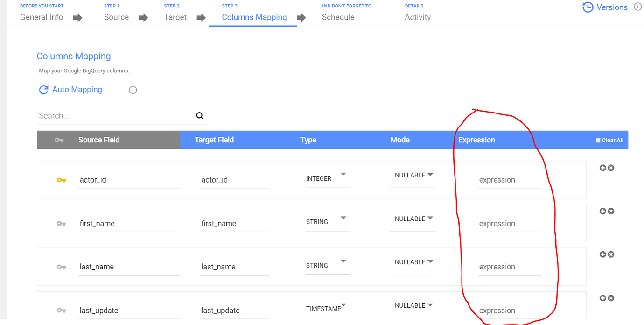Toggle the key icon on first_name
644x325 pixels.
[x=61, y=224]
